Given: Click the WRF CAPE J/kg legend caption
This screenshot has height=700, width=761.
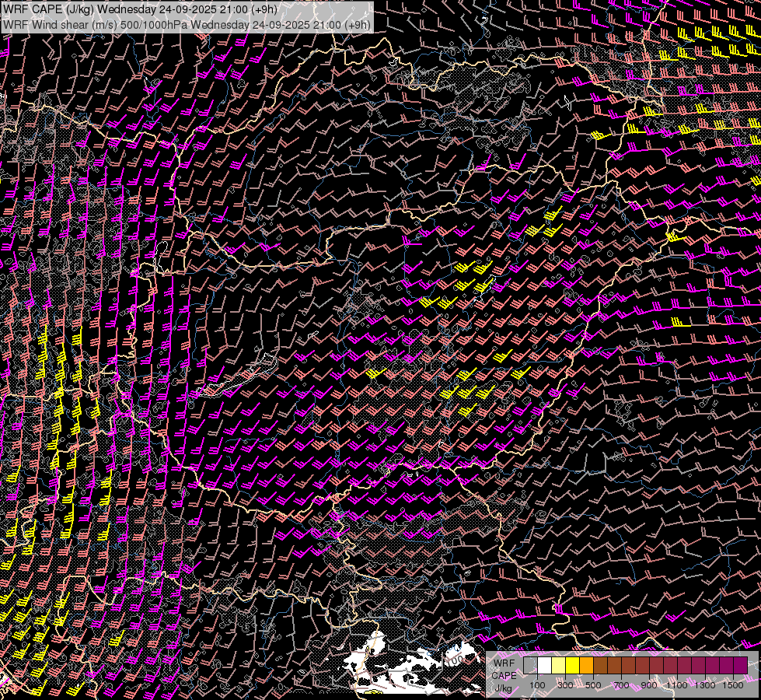Looking at the screenshot, I should click(x=503, y=675).
